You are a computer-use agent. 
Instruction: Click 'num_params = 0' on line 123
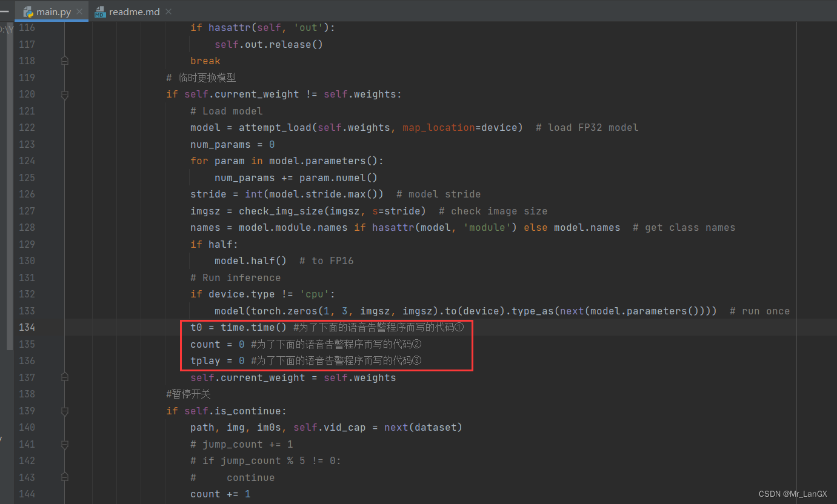pos(233,144)
